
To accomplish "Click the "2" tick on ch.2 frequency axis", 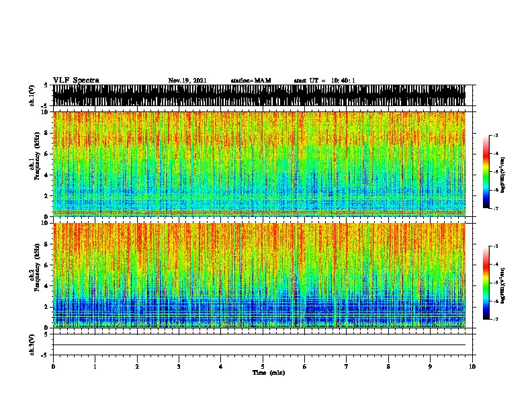I will click(47, 307).
